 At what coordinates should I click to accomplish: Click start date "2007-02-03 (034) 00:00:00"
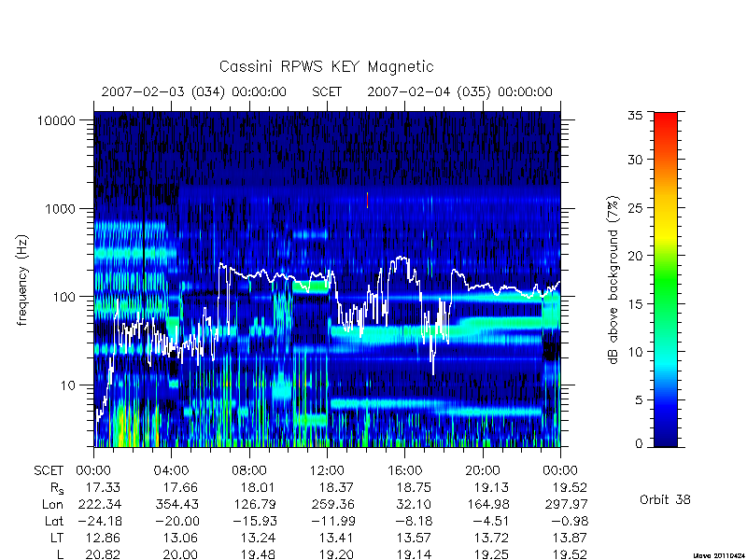click(x=194, y=91)
